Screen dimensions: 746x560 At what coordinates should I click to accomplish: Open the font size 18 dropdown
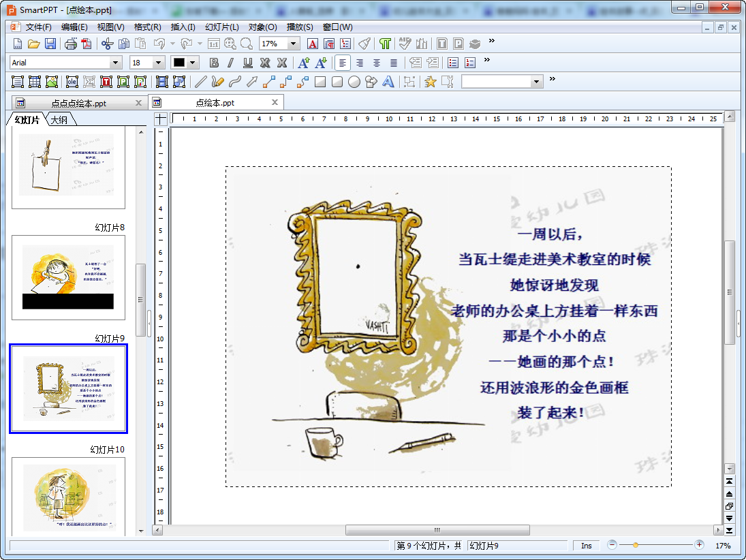coord(159,63)
